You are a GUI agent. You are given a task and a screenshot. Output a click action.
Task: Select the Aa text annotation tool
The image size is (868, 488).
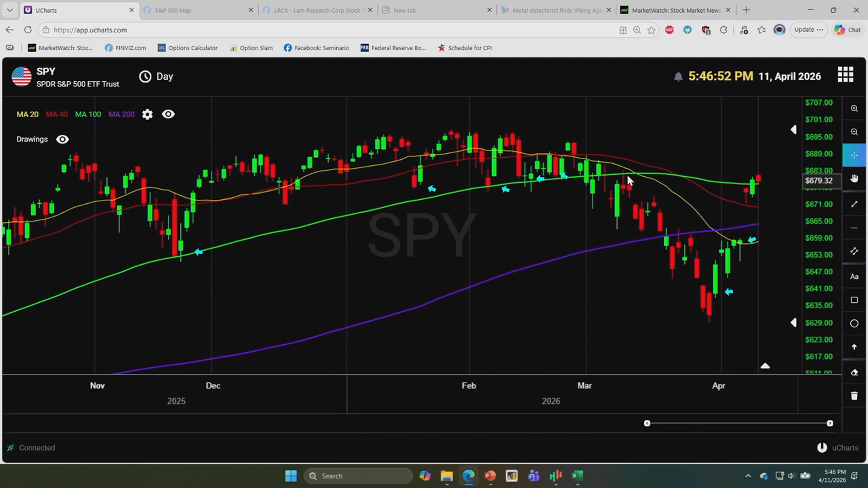point(854,277)
